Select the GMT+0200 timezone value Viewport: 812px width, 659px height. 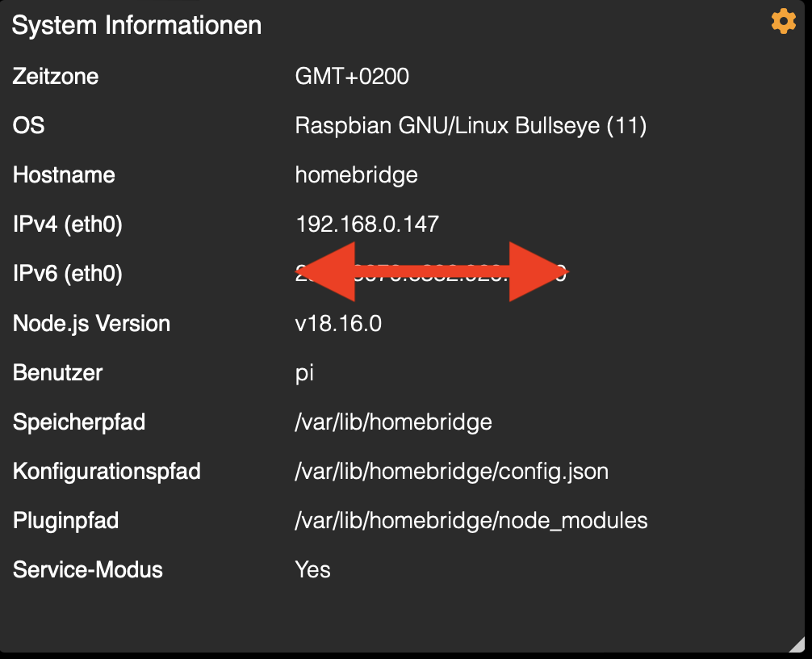pos(352,76)
